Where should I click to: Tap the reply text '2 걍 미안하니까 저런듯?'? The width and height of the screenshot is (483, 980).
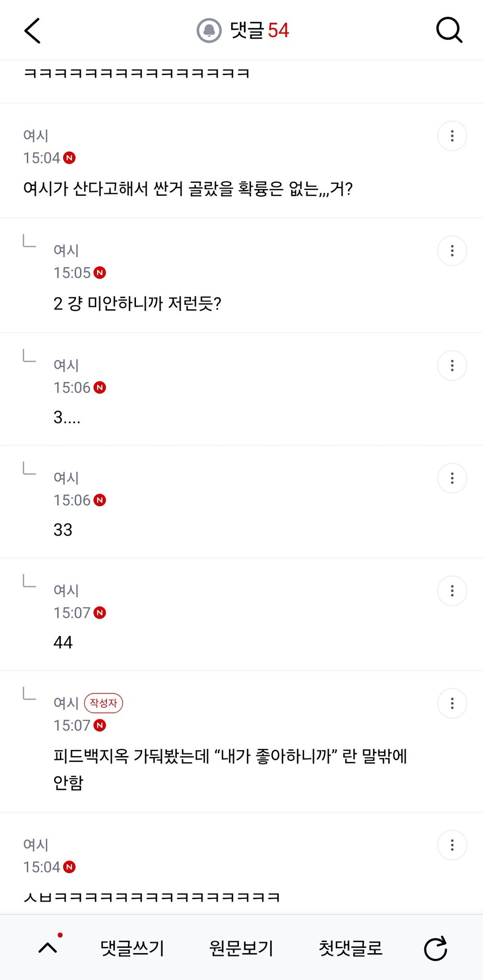coord(137,303)
